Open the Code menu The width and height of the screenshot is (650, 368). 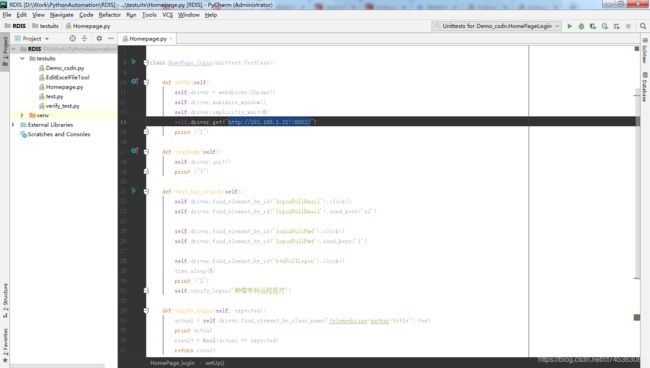[x=86, y=15]
